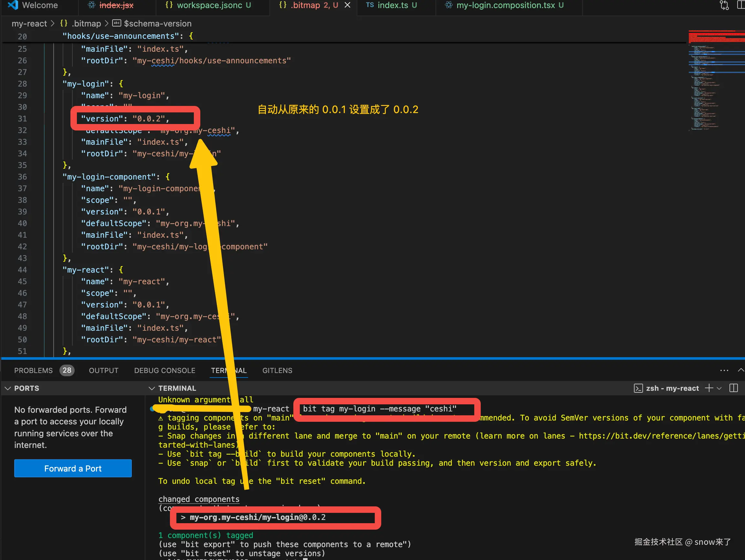Click the $schema-version breadcrumb symbol icon
This screenshot has height=560, width=745.
tap(117, 23)
